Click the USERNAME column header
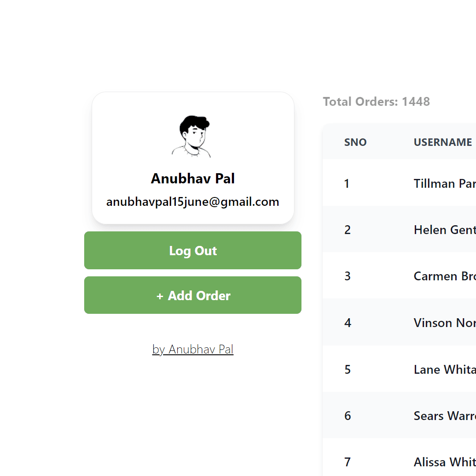476x476 pixels. pos(443,142)
